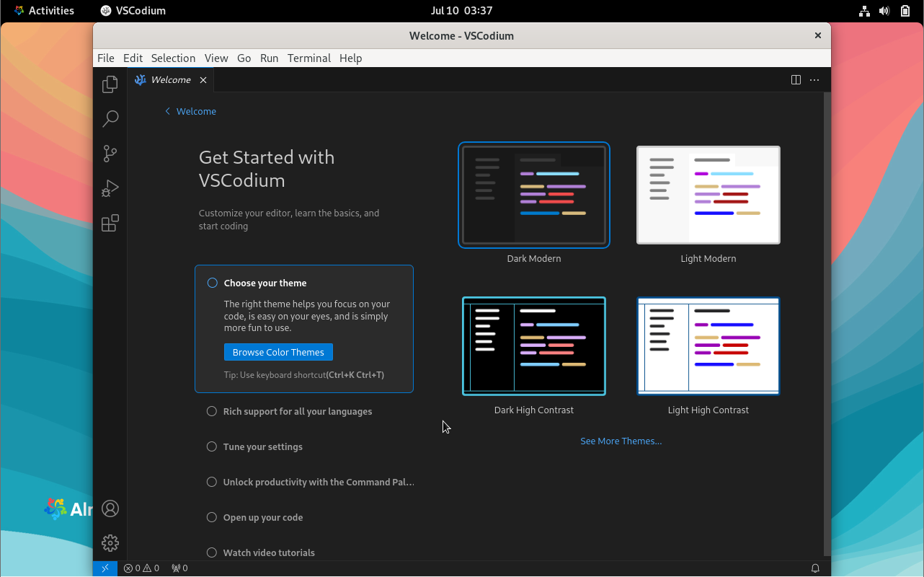924x577 pixels.
Task: Click the forwarded ports status indicator
Action: tap(179, 568)
